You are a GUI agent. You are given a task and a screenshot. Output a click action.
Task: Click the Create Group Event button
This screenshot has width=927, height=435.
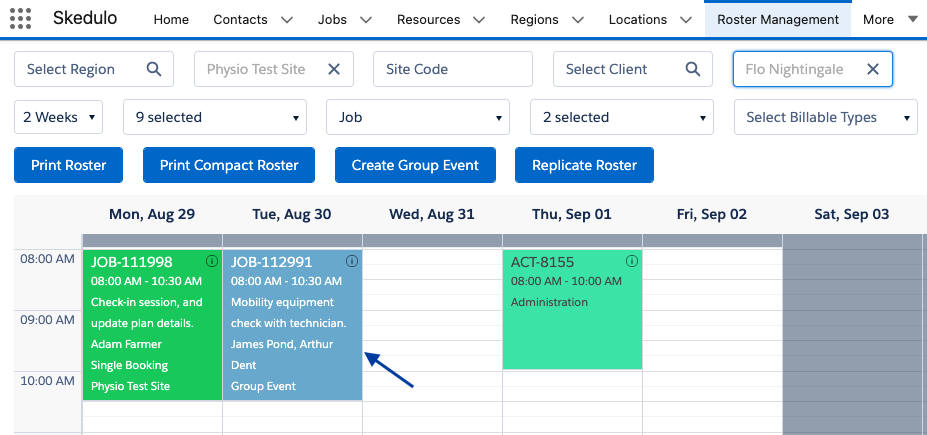(415, 165)
